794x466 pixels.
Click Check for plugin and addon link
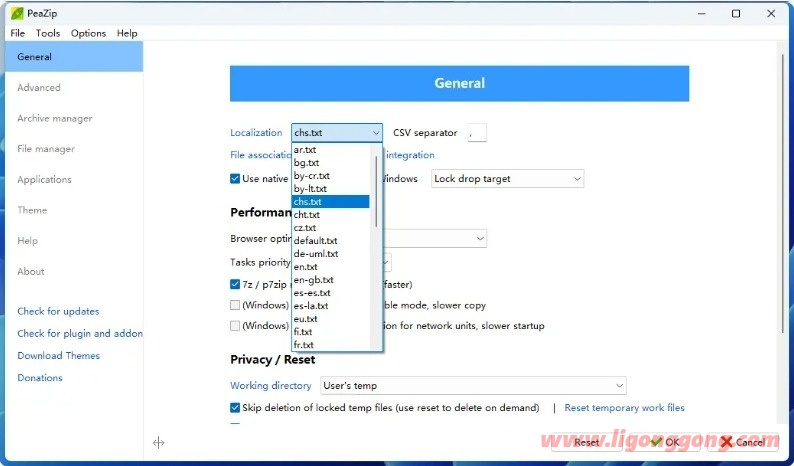pyautogui.click(x=80, y=333)
